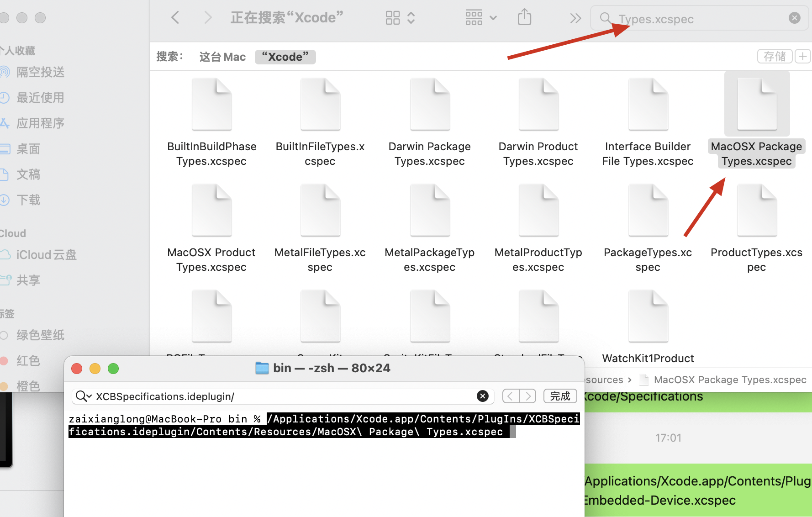812x517 pixels.
Task: Select the 这台 Mac search scope
Action: (x=222, y=57)
